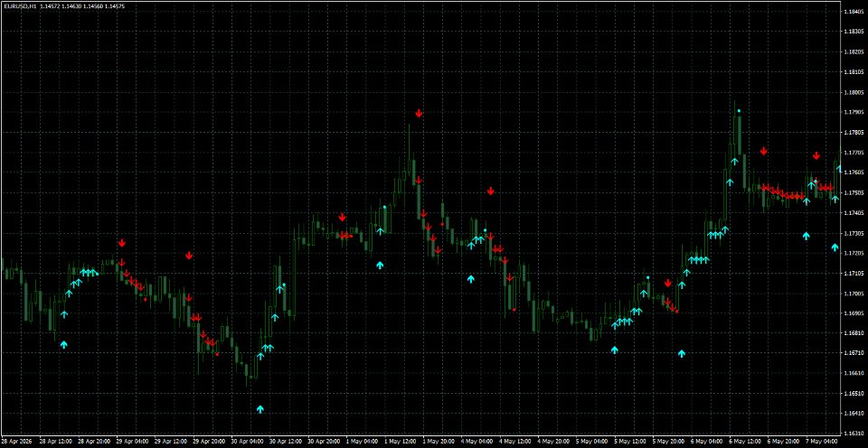Click the 4 May 04:00 time label
868x448 pixels.
(478, 442)
